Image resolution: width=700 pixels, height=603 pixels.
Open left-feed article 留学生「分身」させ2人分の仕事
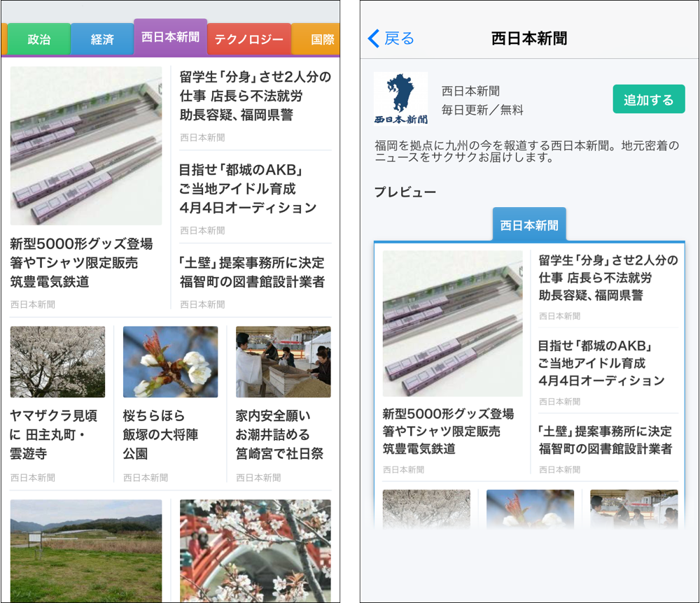tap(255, 96)
